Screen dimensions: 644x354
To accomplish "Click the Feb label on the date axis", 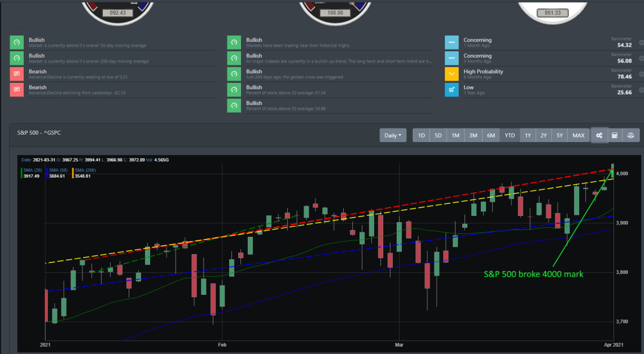I will [x=222, y=345].
